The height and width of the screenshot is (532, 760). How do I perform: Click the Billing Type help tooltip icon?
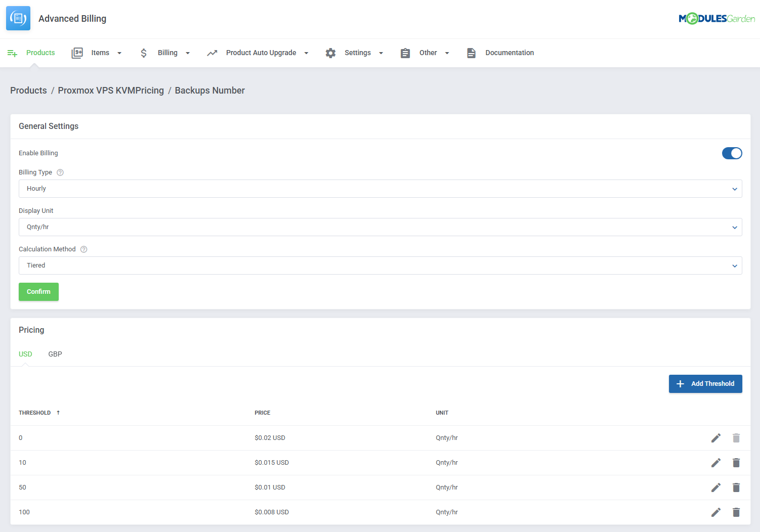coord(60,172)
